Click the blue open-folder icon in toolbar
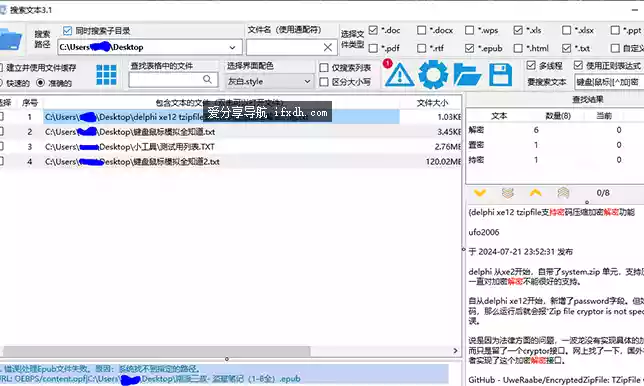 point(467,75)
